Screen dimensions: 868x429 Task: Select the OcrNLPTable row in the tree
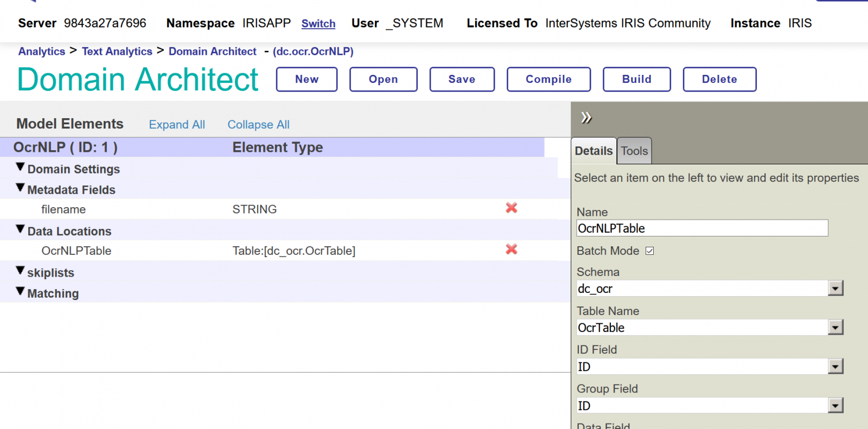[76, 251]
